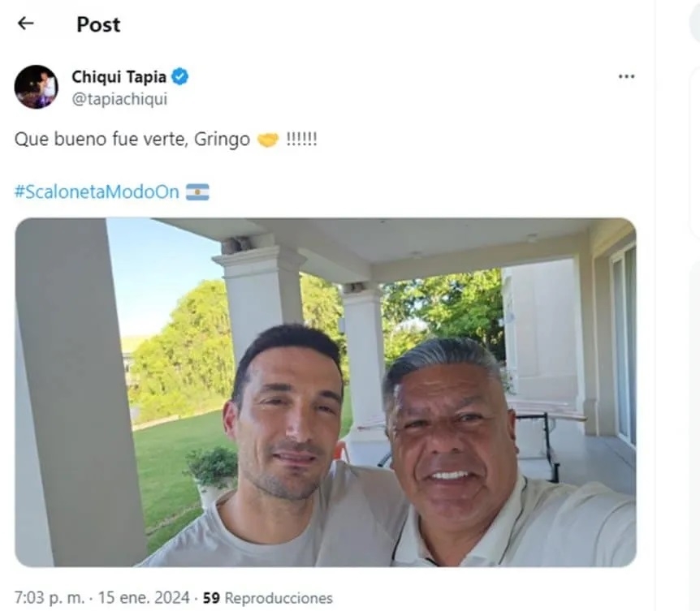
Task: Click the handshake emoji in the post
Action: 268,140
